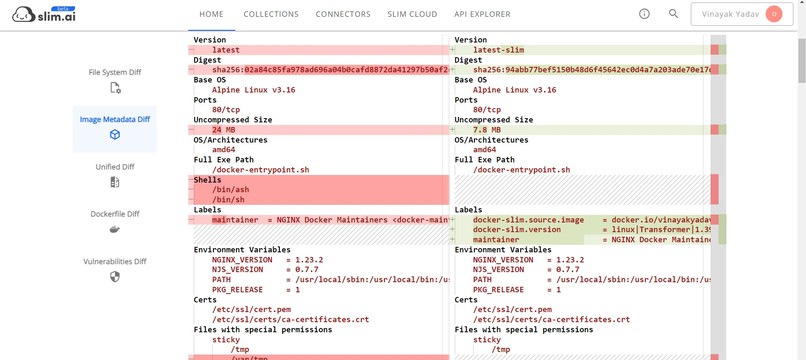806x360 pixels.
Task: Click the removed '/bin/ash' shell line
Action: click(319, 190)
